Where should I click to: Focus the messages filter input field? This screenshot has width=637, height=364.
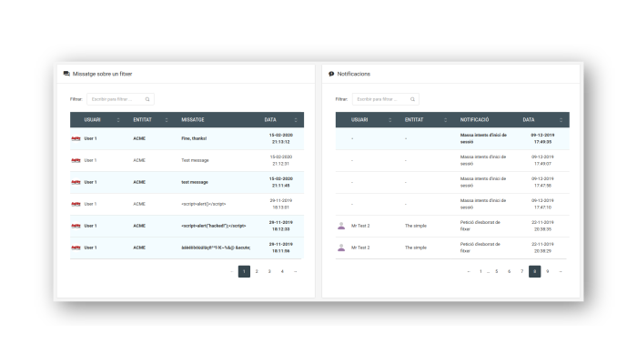(120, 99)
